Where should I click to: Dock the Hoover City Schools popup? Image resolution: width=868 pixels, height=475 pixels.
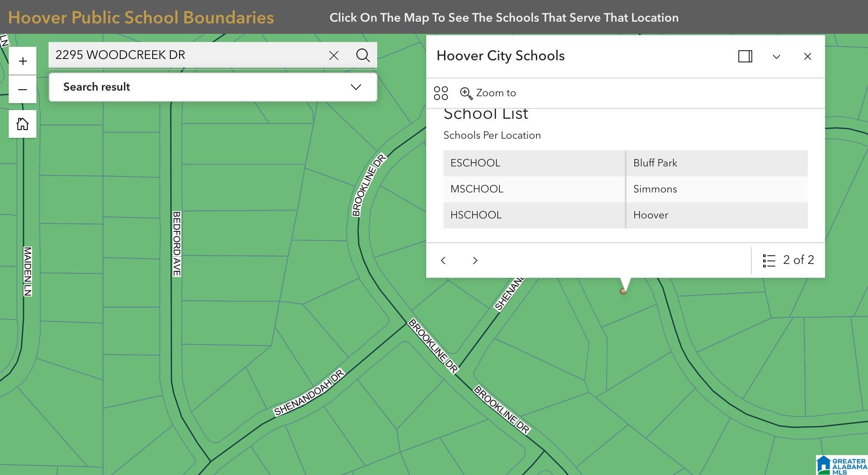pyautogui.click(x=745, y=56)
